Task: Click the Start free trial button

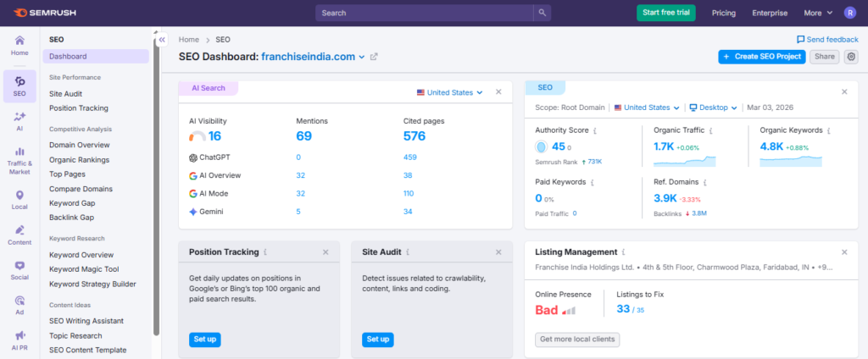Action: 665,13
